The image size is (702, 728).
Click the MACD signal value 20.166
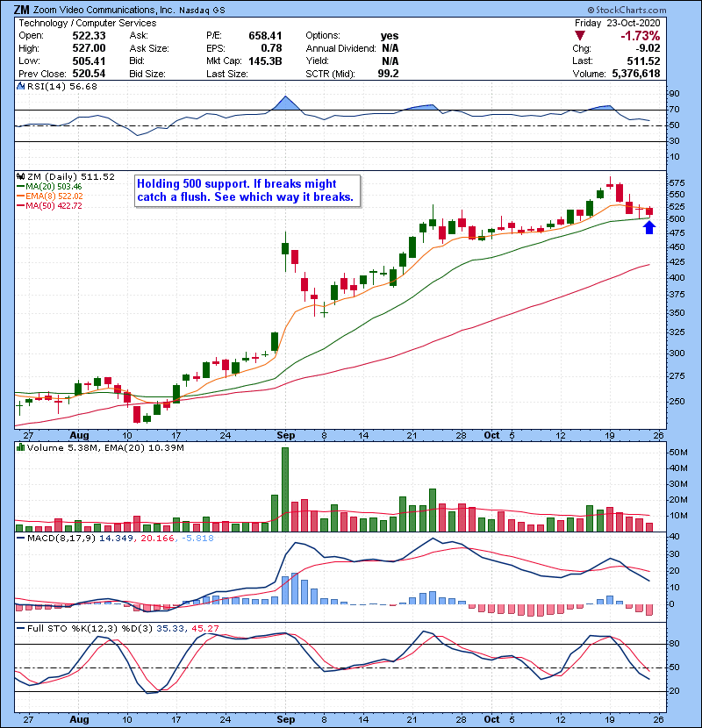click(x=157, y=539)
